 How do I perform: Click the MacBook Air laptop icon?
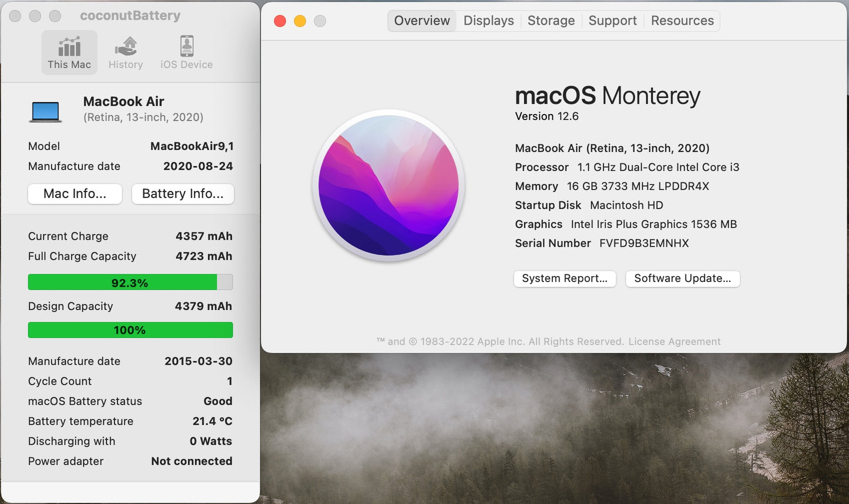pos(46,110)
